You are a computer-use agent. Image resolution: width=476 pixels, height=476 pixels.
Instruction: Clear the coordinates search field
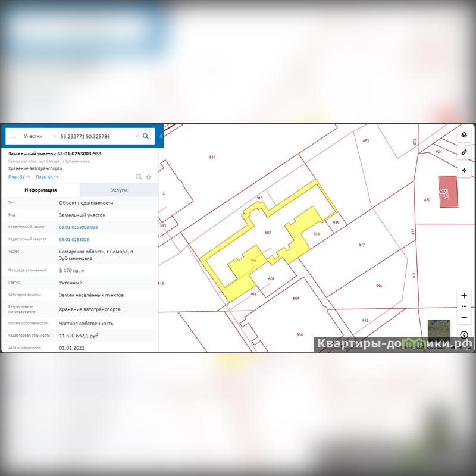tap(137, 136)
